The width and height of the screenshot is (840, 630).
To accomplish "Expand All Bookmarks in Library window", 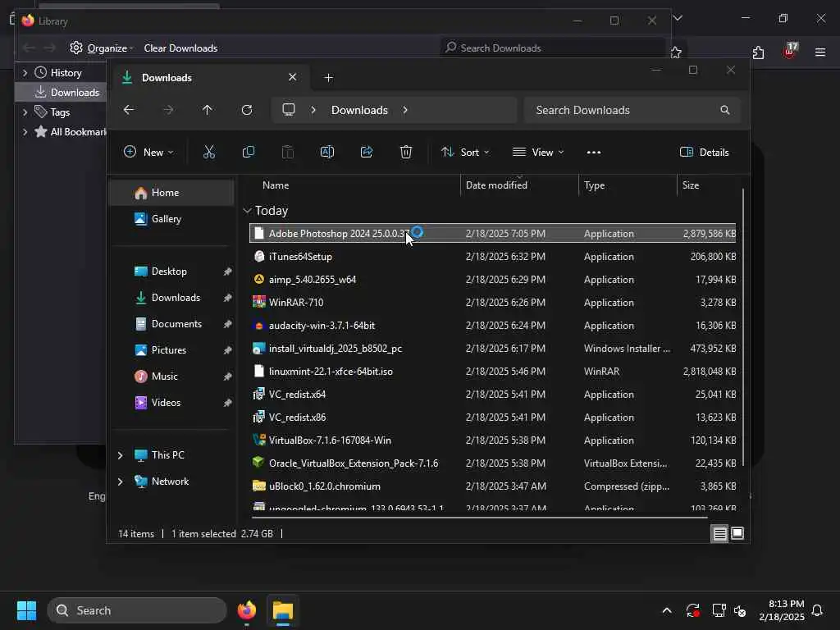I will [x=25, y=132].
